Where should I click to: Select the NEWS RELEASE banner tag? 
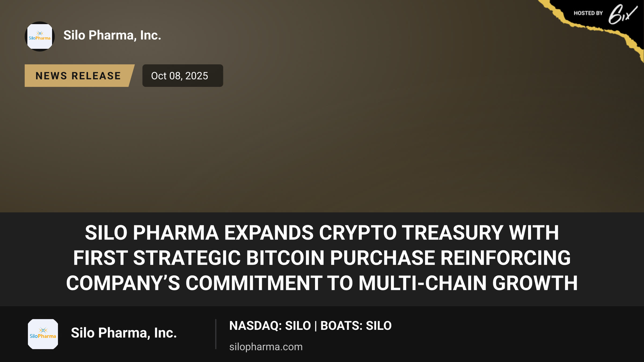point(79,76)
